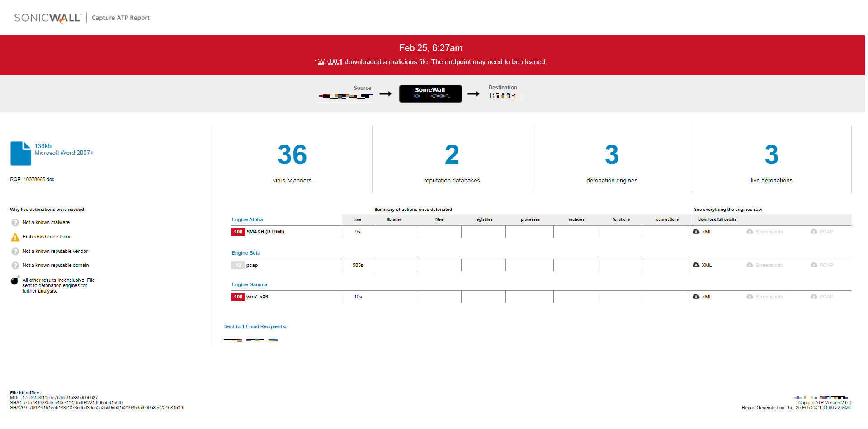
Task: Download XML details for pcap engine
Action: (707, 266)
